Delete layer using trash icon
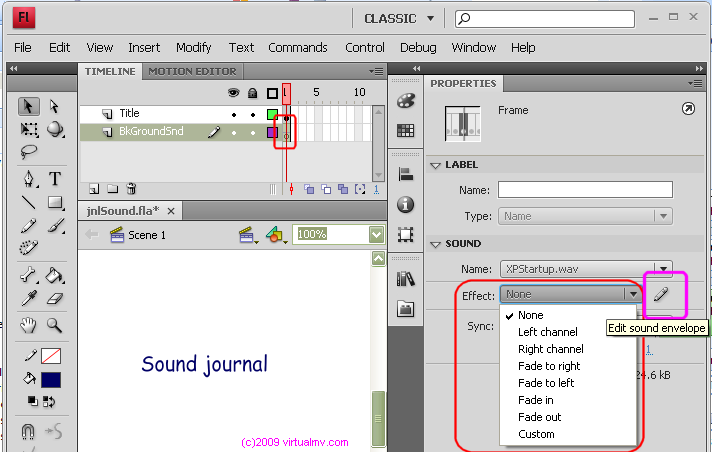 point(131,189)
